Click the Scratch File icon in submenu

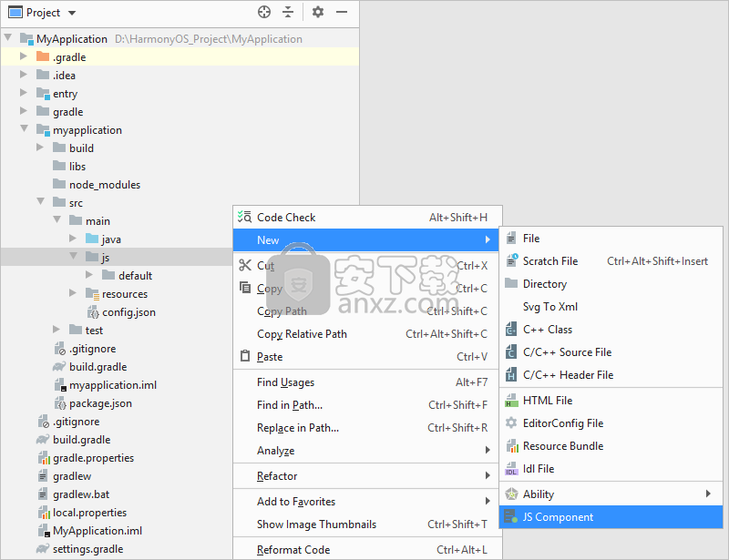pos(512,260)
